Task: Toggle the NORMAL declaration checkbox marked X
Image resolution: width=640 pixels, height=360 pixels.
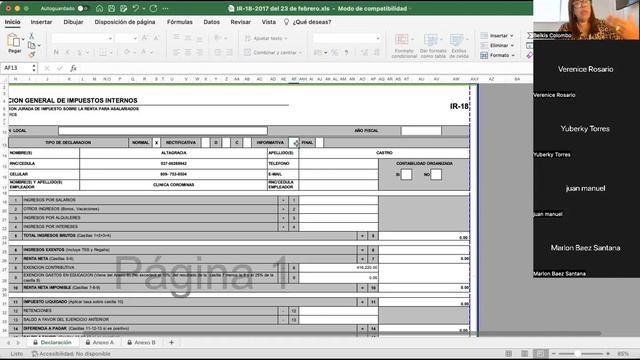Action: coord(156,142)
